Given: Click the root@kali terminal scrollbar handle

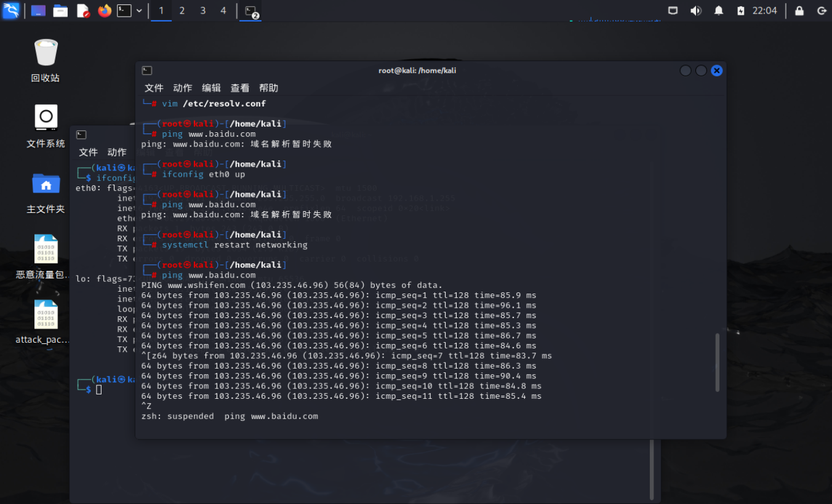Looking at the screenshot, I should pos(718,362).
